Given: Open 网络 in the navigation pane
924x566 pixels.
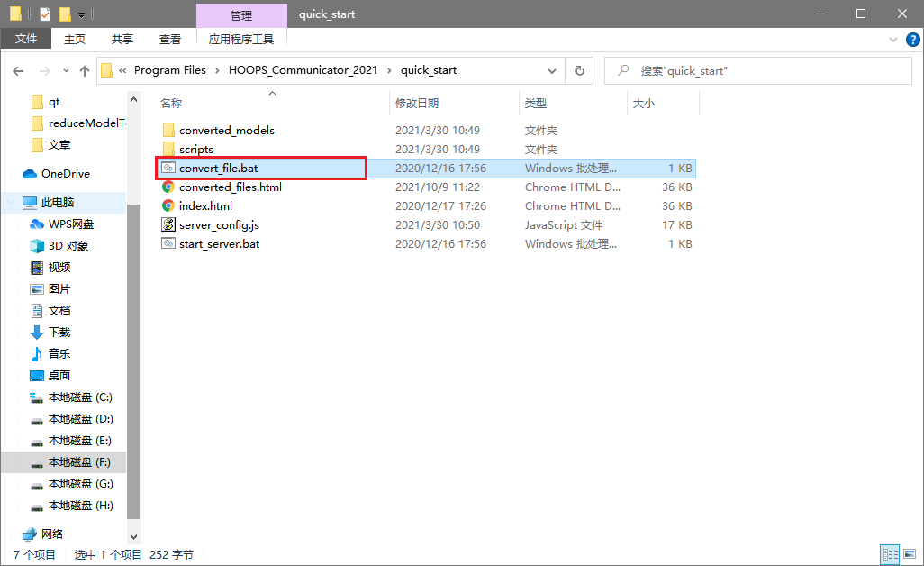Looking at the screenshot, I should [x=52, y=534].
